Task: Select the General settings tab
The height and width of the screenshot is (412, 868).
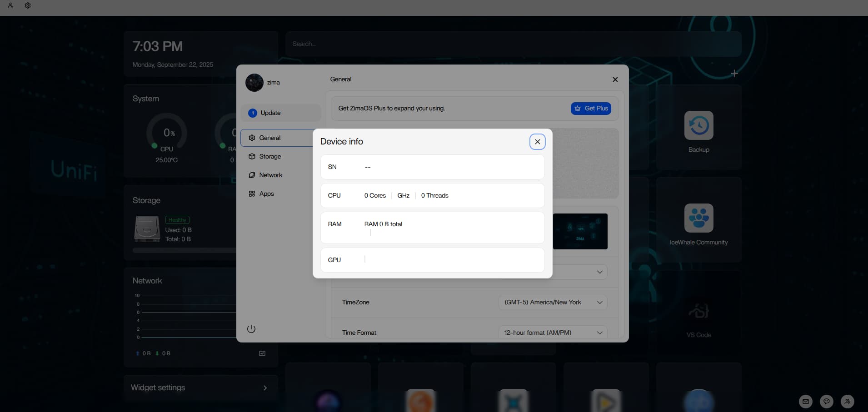Action: (276, 138)
